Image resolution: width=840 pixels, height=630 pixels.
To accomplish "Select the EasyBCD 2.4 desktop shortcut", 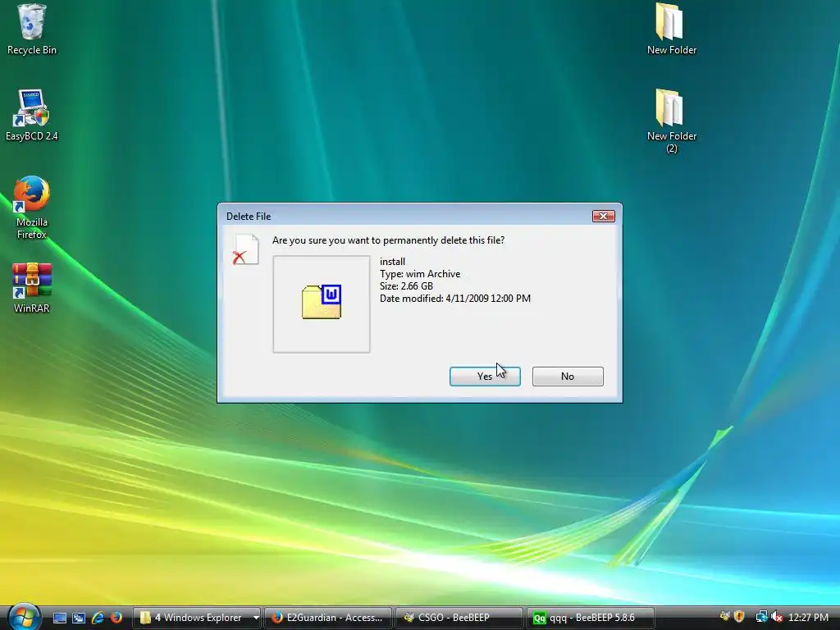I will [32, 115].
